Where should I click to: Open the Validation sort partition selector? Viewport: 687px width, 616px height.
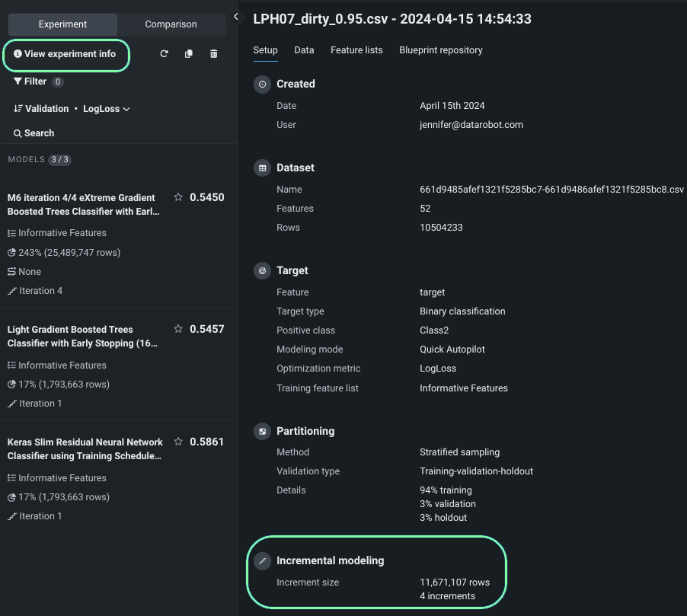[41, 109]
